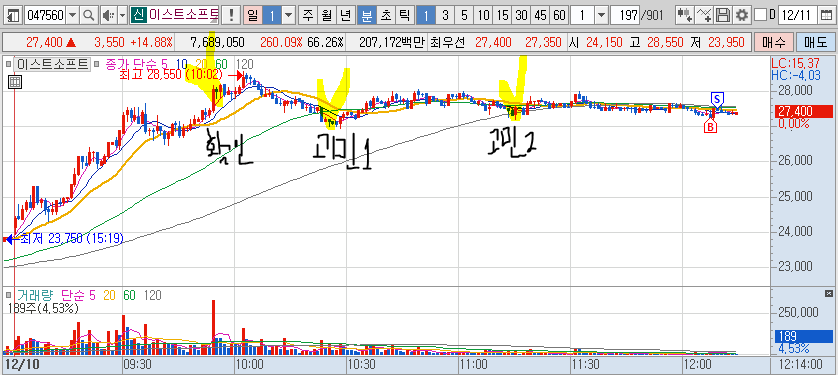The width and height of the screenshot is (838, 375).
Task: Select the 3-minute interval button
Action: tap(445, 15)
